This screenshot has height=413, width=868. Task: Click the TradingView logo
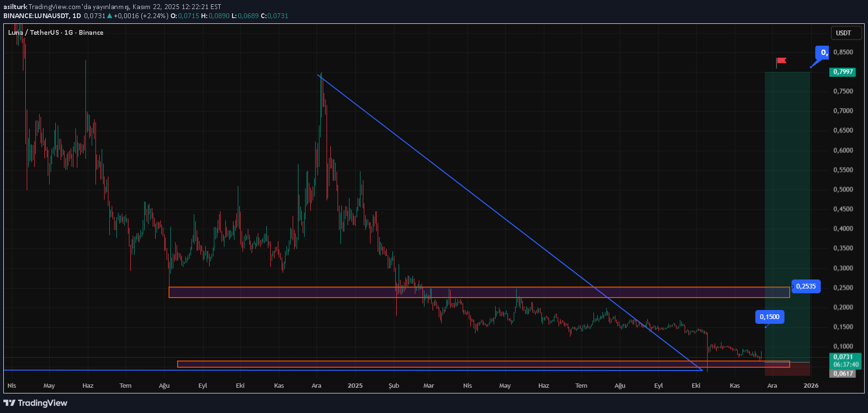click(x=36, y=403)
